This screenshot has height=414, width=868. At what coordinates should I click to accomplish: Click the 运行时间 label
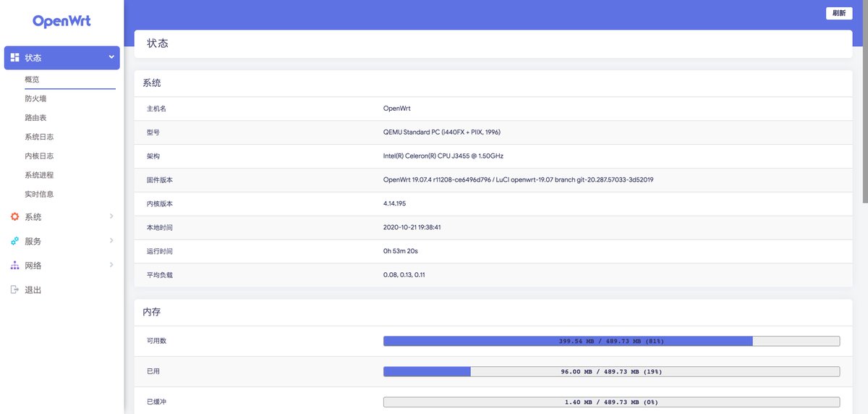coord(160,251)
